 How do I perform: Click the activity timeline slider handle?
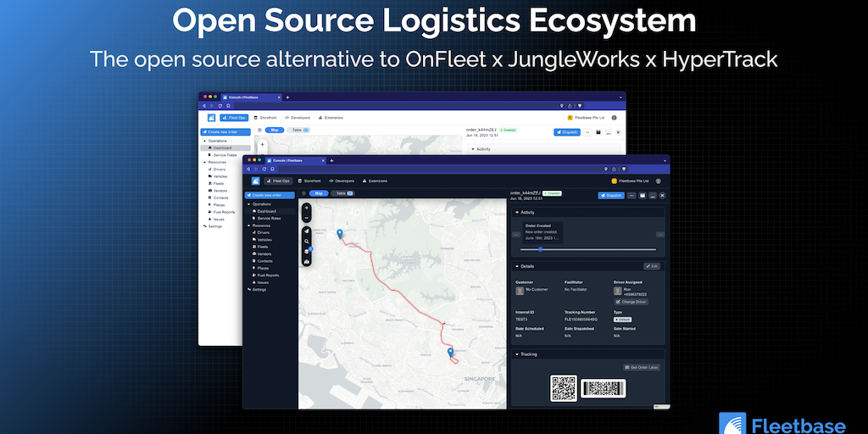[540, 249]
